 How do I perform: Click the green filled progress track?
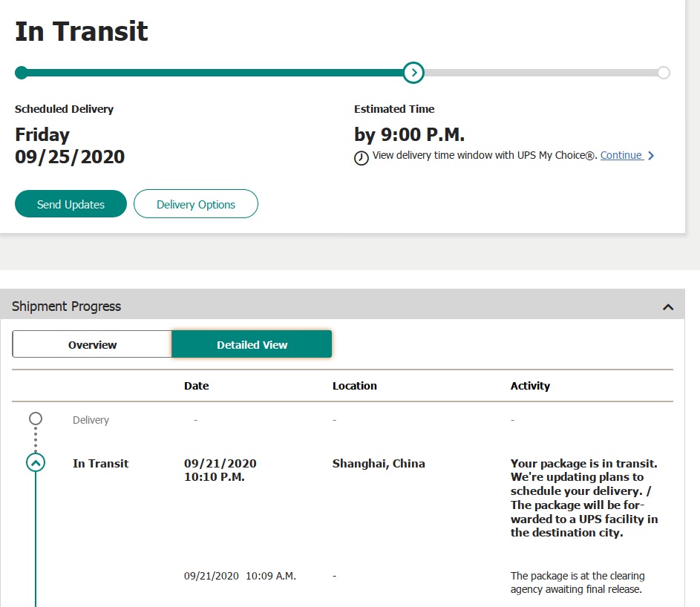[212, 73]
